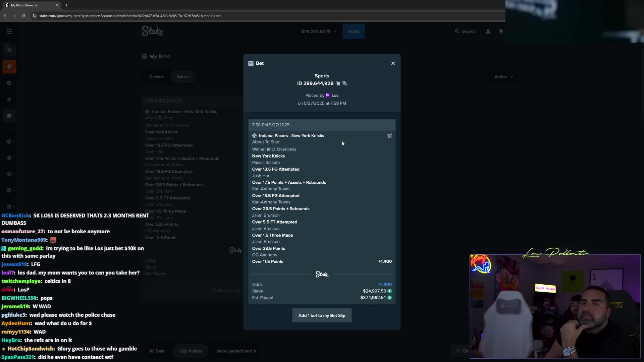
Task: Switch to the Casino tab
Action: click(x=156, y=77)
